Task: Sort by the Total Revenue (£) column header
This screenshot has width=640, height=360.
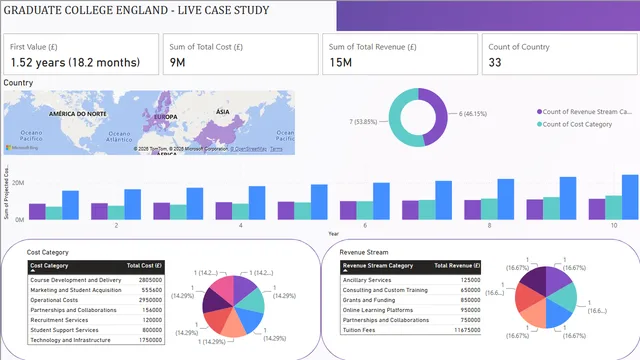Action: click(x=457, y=266)
